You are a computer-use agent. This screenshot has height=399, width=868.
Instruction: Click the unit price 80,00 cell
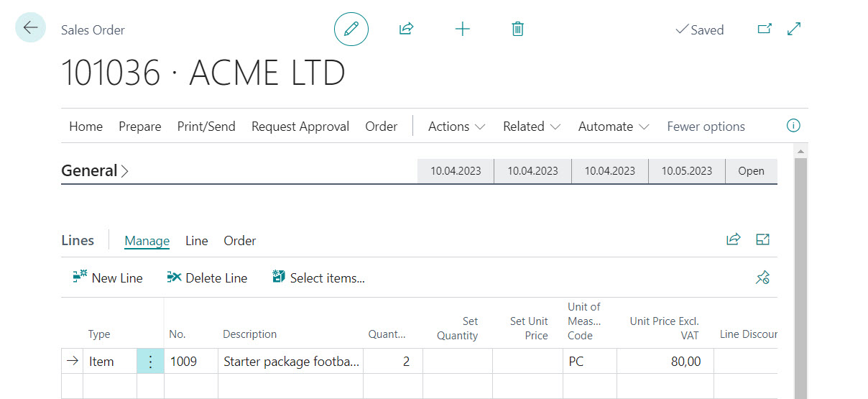tap(665, 362)
